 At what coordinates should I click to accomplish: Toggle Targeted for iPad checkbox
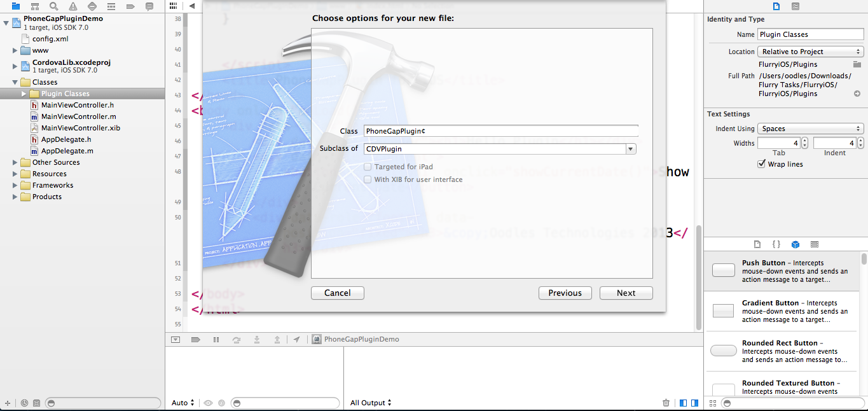coord(368,167)
